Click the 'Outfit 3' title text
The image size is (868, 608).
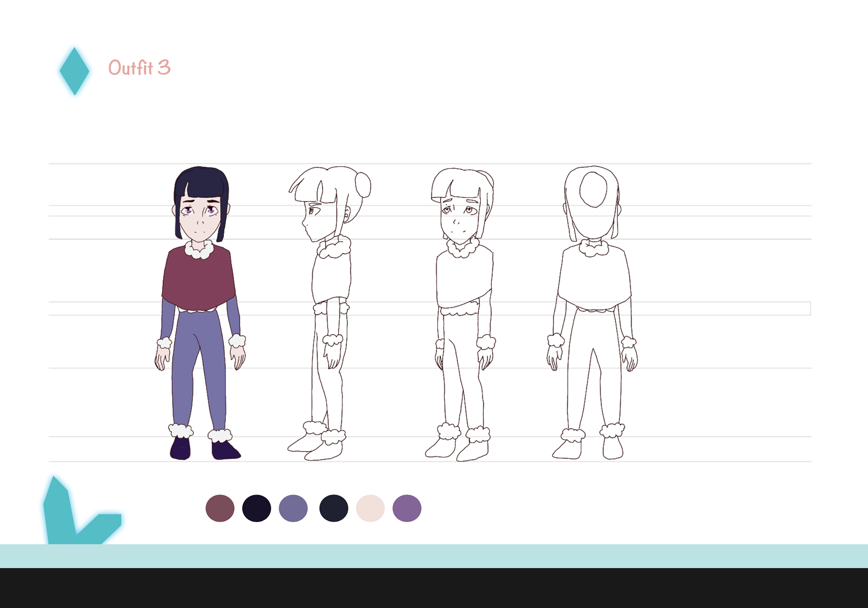click(139, 68)
